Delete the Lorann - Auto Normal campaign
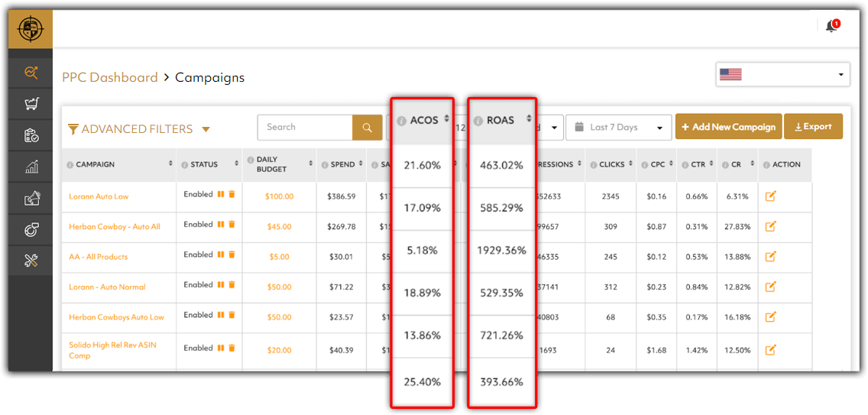Screen dimensions: 868x415 point(232,285)
